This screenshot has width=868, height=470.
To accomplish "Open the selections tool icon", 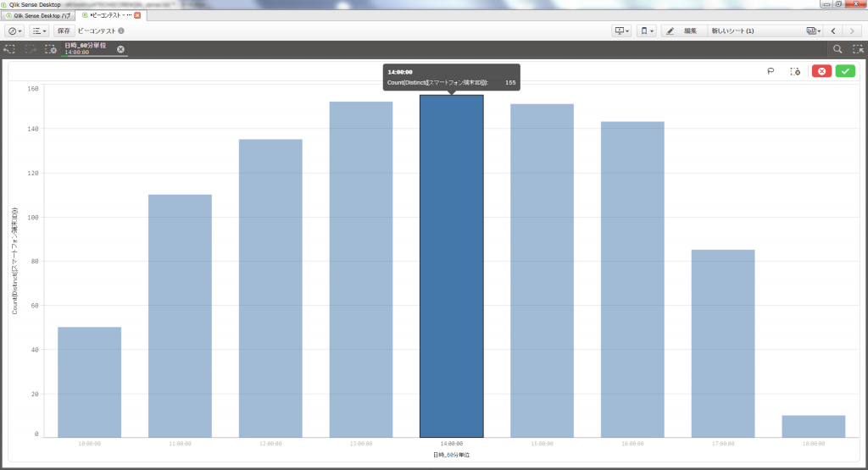I will pyautogui.click(x=857, y=50).
